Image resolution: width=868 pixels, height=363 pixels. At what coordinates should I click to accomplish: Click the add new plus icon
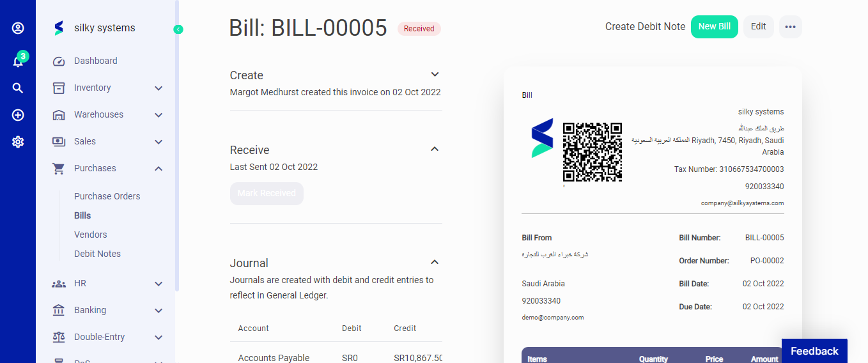tap(18, 115)
